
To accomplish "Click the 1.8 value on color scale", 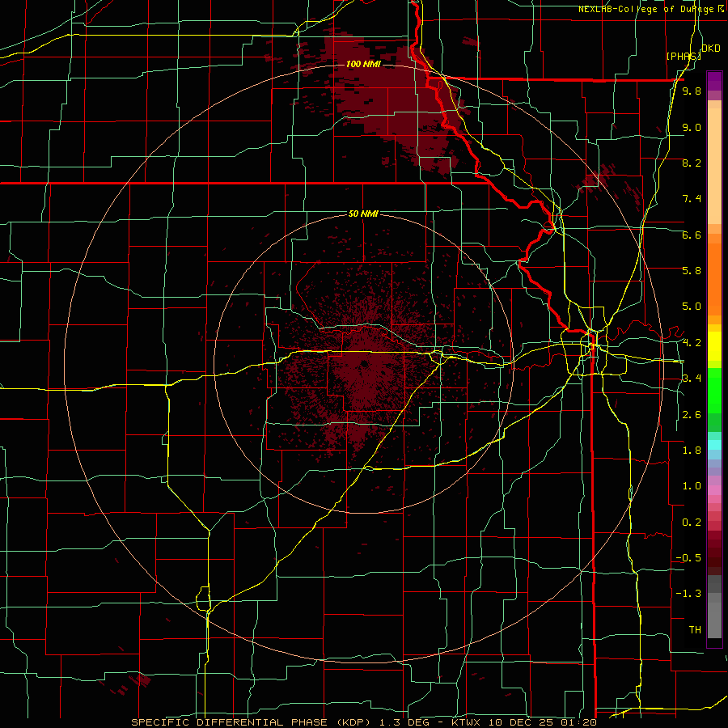I will point(692,451).
